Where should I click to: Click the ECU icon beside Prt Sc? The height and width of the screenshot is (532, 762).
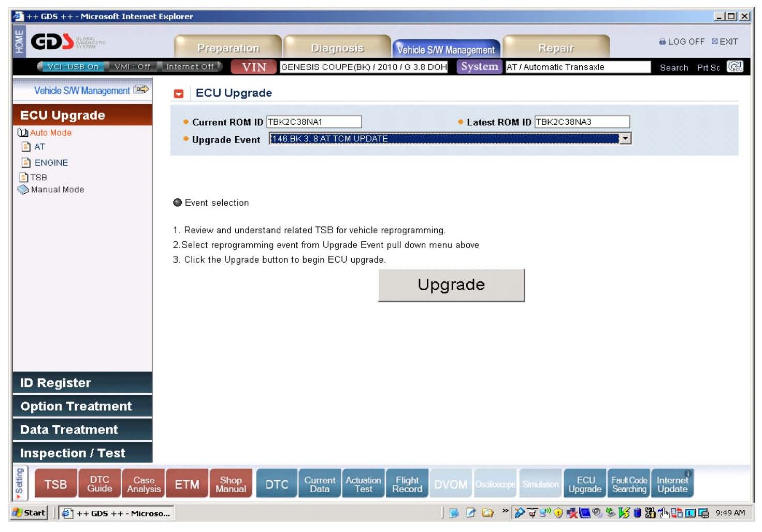pos(735,67)
